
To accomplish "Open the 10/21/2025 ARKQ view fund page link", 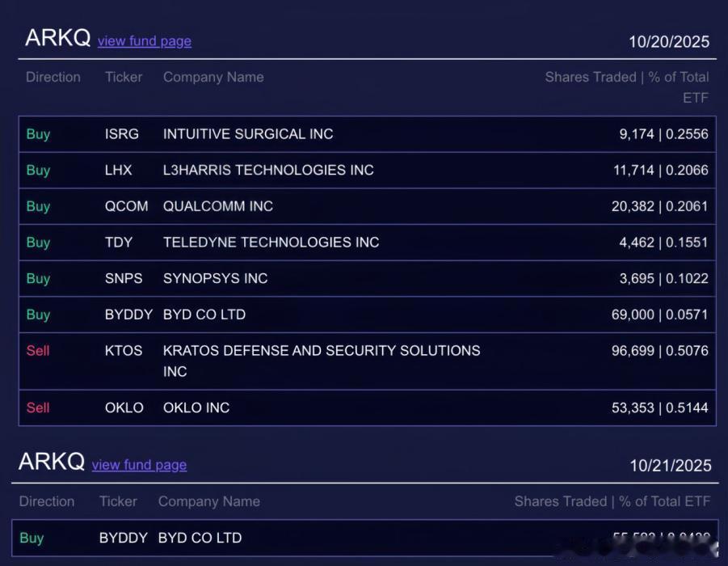I will pos(139,465).
